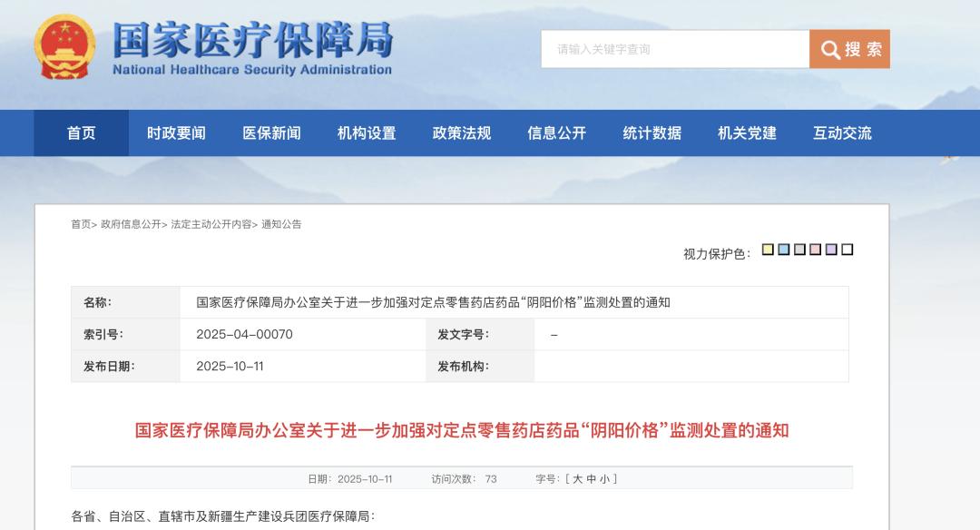Image resolution: width=980 pixels, height=530 pixels.
Task: Open the 首页 home tab
Action: tap(82, 133)
